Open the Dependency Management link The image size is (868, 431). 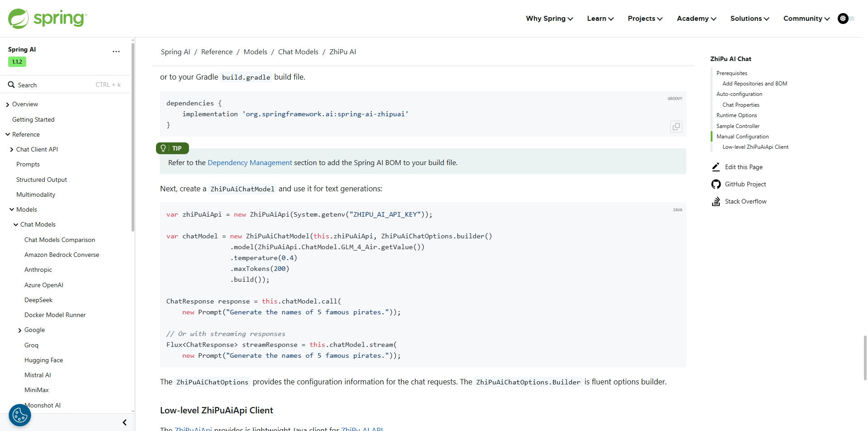click(x=250, y=163)
